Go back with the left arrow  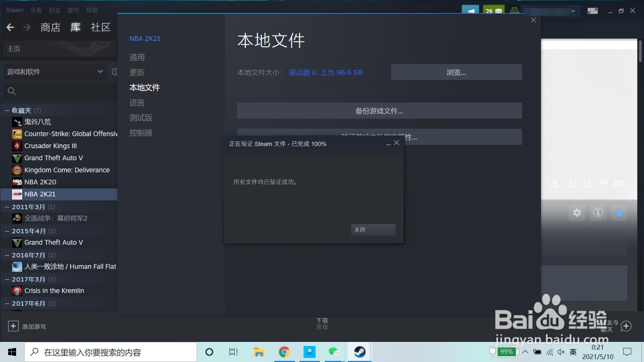pyautogui.click(x=10, y=27)
